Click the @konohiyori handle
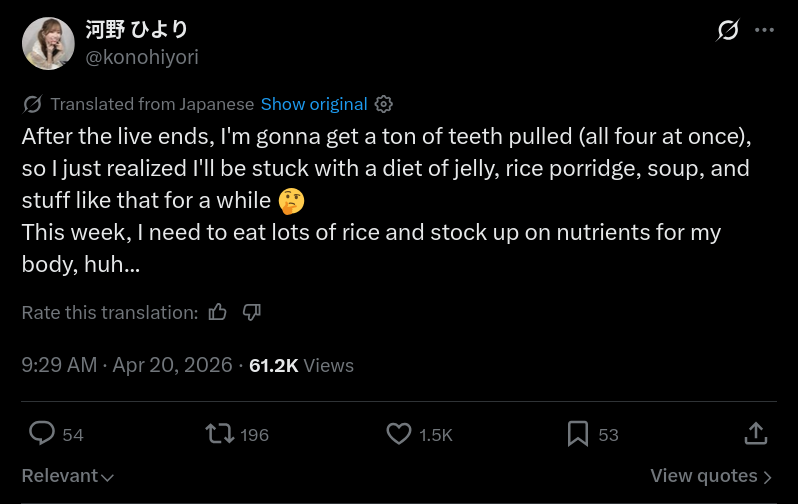The image size is (798, 504). pyautogui.click(x=142, y=57)
